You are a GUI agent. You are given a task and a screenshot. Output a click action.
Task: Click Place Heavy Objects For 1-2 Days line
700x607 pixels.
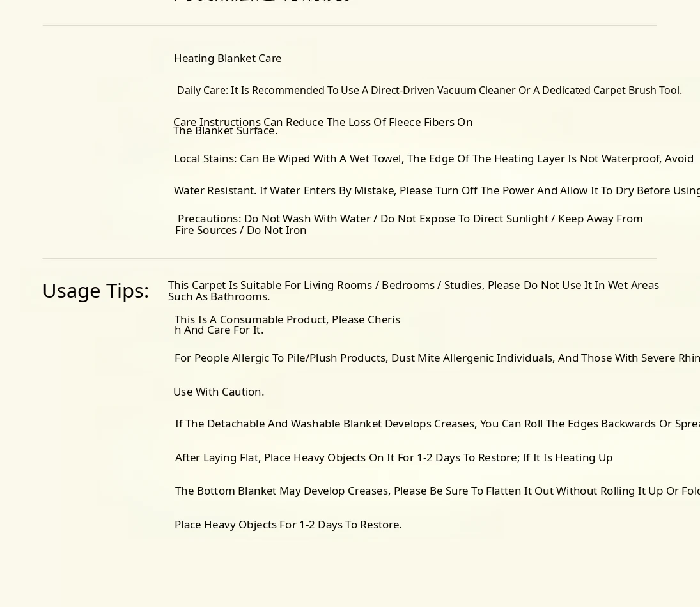pyautogui.click(x=288, y=525)
